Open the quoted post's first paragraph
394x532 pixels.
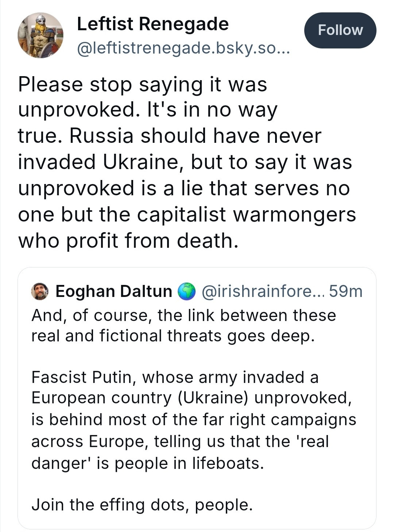[x=184, y=325]
